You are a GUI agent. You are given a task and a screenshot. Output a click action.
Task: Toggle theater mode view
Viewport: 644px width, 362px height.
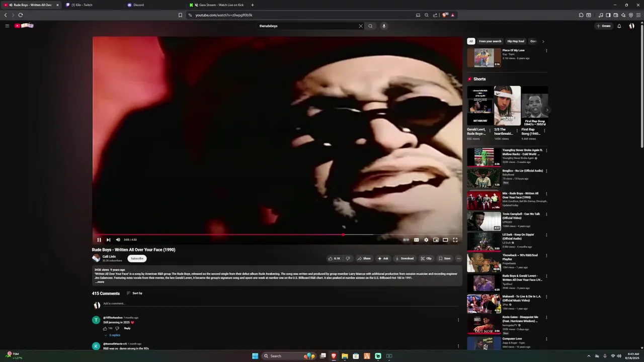(445, 240)
